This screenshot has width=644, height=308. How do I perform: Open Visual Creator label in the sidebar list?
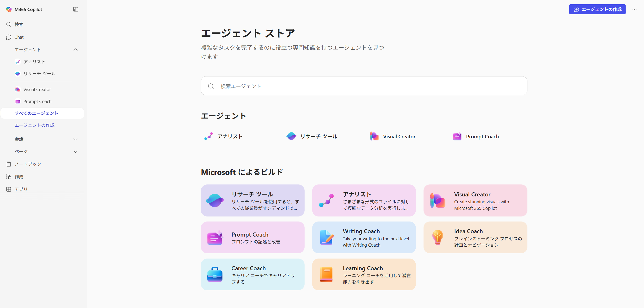tap(37, 89)
